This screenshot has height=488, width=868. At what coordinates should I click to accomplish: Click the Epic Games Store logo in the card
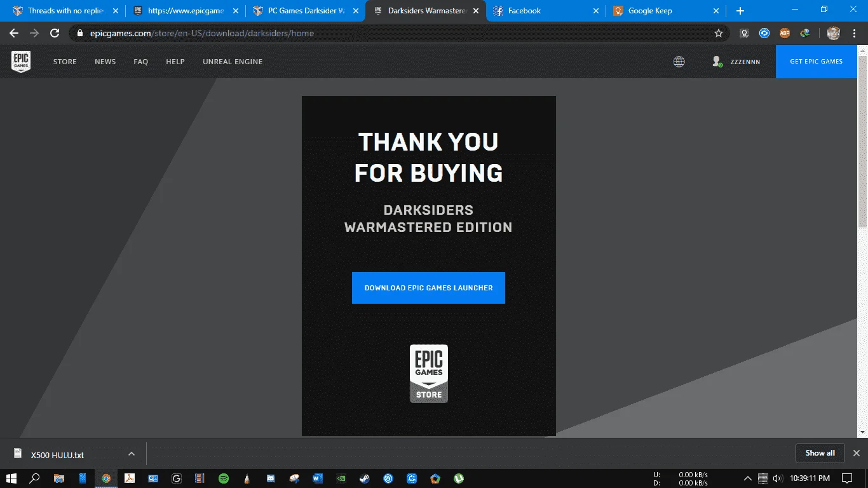coord(429,374)
